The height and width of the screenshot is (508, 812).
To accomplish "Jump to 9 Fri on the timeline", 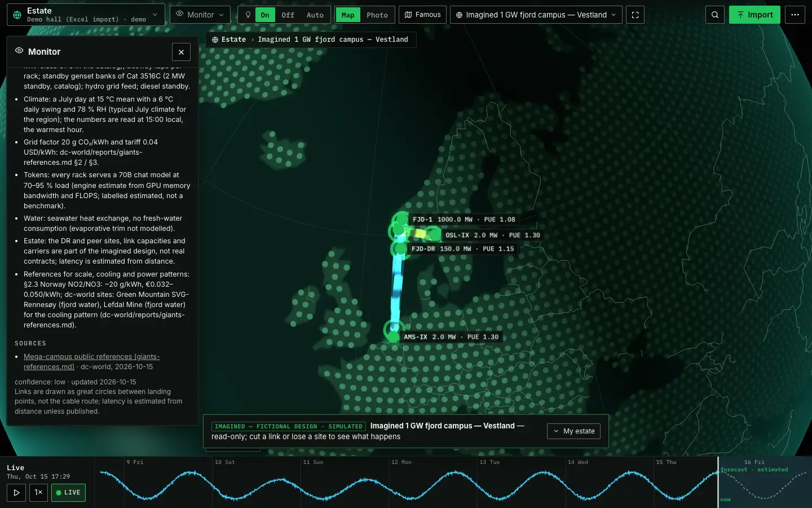I will pos(135,462).
